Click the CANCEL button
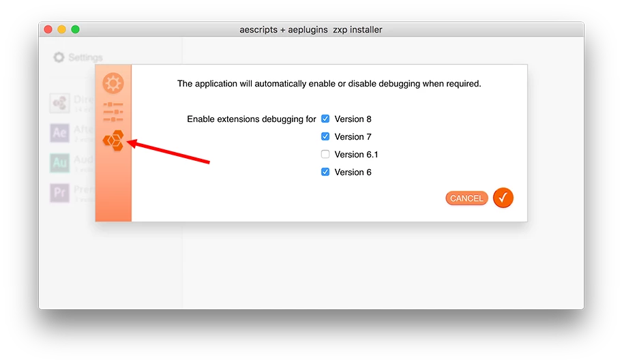 [466, 198]
